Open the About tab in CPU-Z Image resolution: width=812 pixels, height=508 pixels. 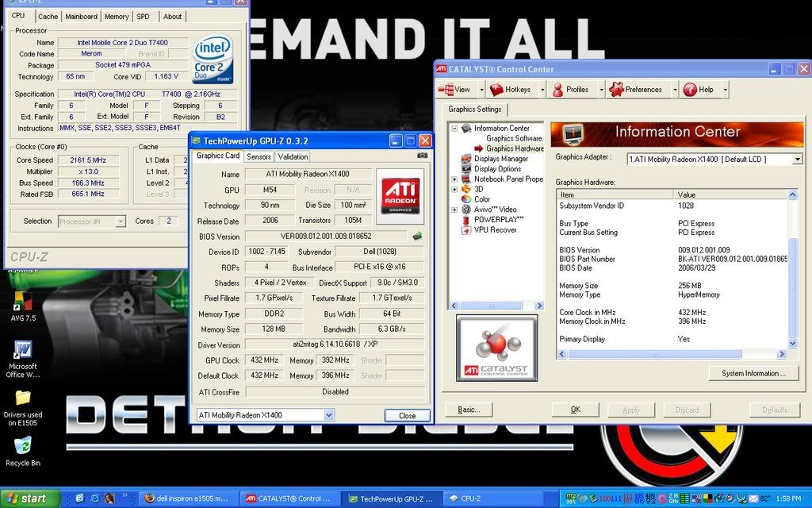click(172, 17)
